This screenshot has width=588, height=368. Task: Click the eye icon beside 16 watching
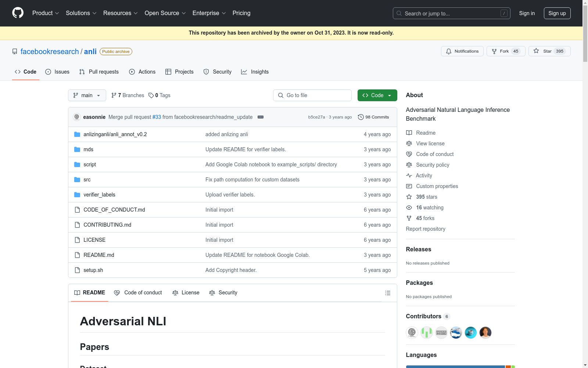tap(409, 208)
